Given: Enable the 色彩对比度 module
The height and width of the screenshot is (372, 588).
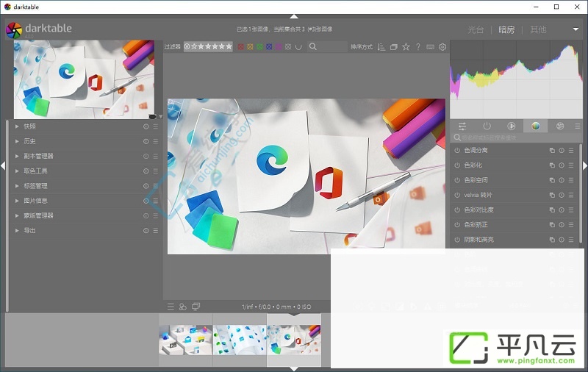Looking at the screenshot, I should [457, 210].
